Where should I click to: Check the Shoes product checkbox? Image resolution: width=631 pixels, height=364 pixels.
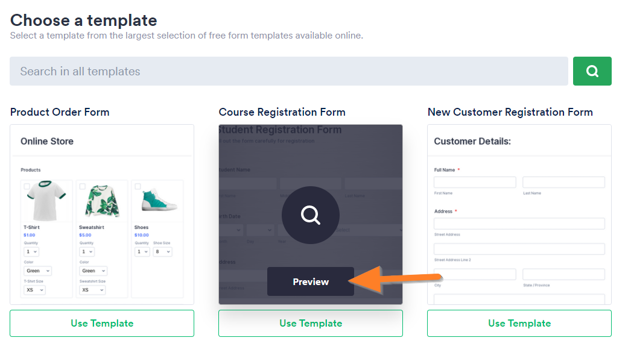[x=138, y=186]
